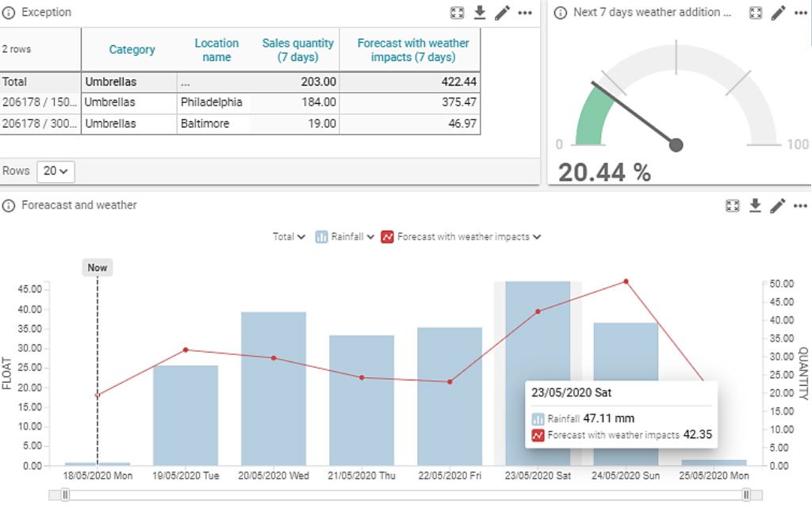Open the Rows per page dropdown
Image resolution: width=812 pixels, height=508 pixels.
coord(56,170)
